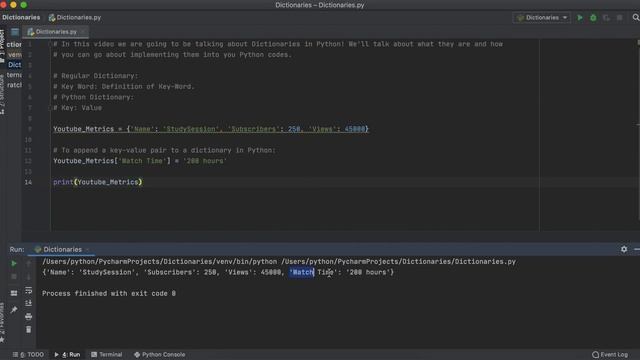Open search everywhere magnifier icon
Screen dimensions: 640x360
tap(636, 18)
